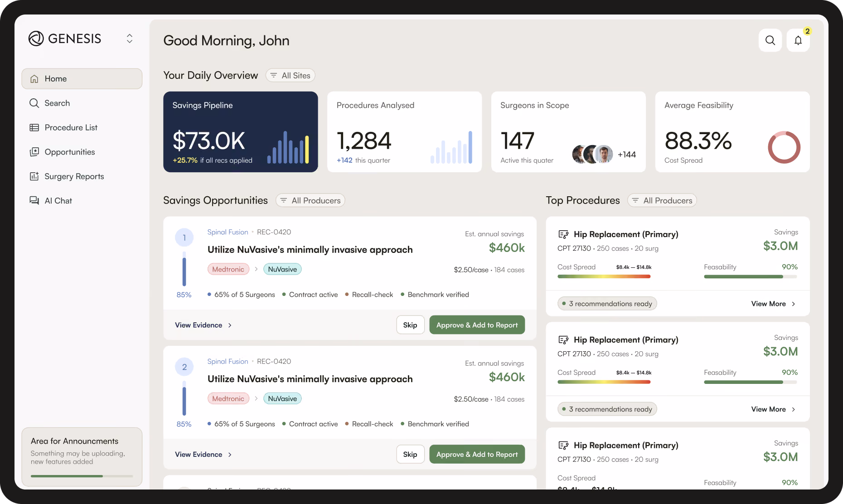The height and width of the screenshot is (504, 843).
Task: Expand View More chevron on second Hip Replacement card
Action: [793, 409]
